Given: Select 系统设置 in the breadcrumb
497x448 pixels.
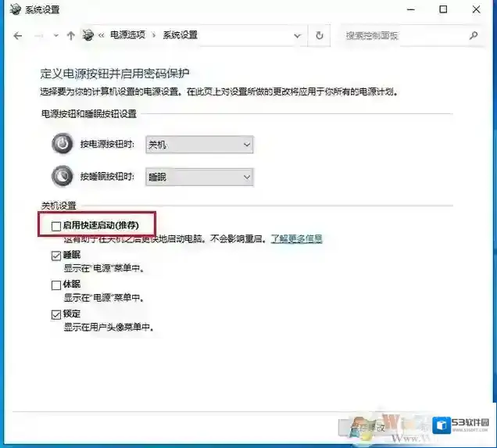Looking at the screenshot, I should click(180, 35).
